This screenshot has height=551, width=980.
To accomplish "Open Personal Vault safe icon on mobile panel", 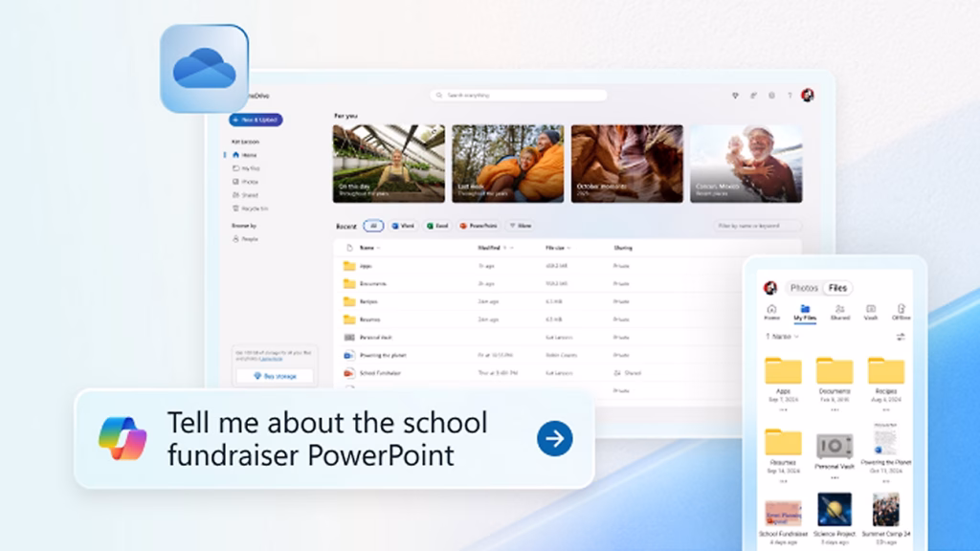I will click(835, 446).
